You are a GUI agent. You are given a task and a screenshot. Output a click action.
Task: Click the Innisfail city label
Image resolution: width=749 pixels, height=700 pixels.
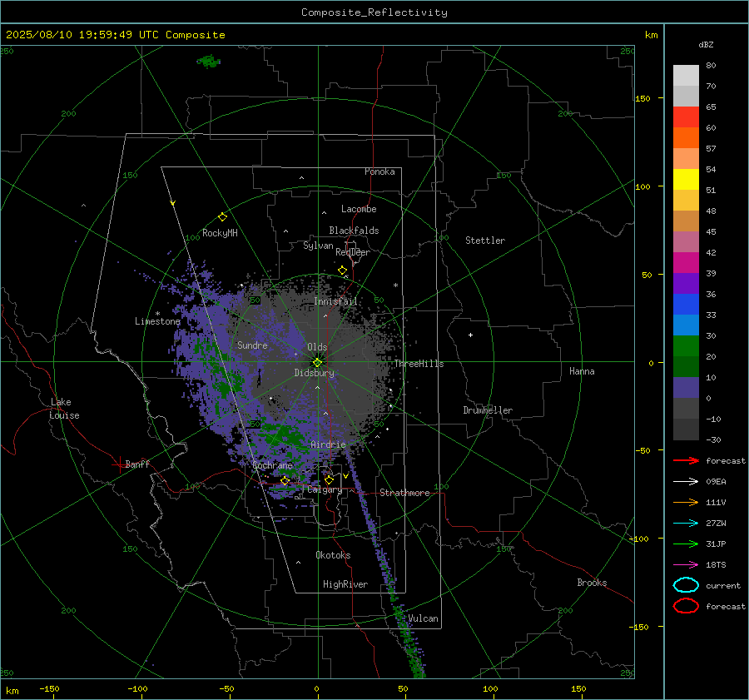[x=335, y=301]
